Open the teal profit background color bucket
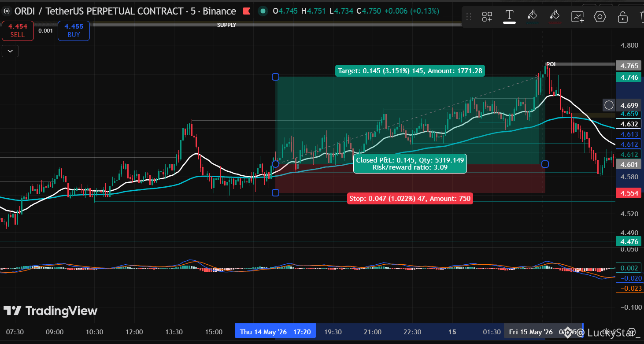Viewport: 644px width, 344px height. coord(532,17)
